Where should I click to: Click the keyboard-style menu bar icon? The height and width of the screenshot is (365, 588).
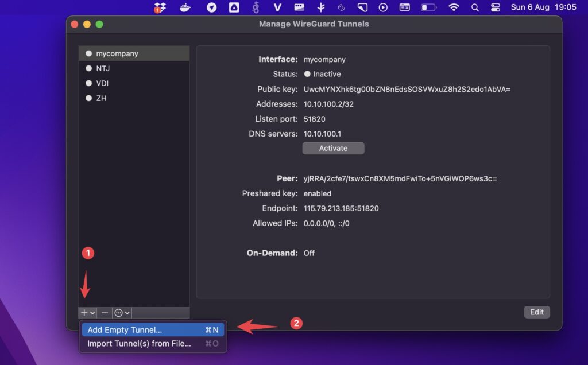pyautogui.click(x=299, y=7)
